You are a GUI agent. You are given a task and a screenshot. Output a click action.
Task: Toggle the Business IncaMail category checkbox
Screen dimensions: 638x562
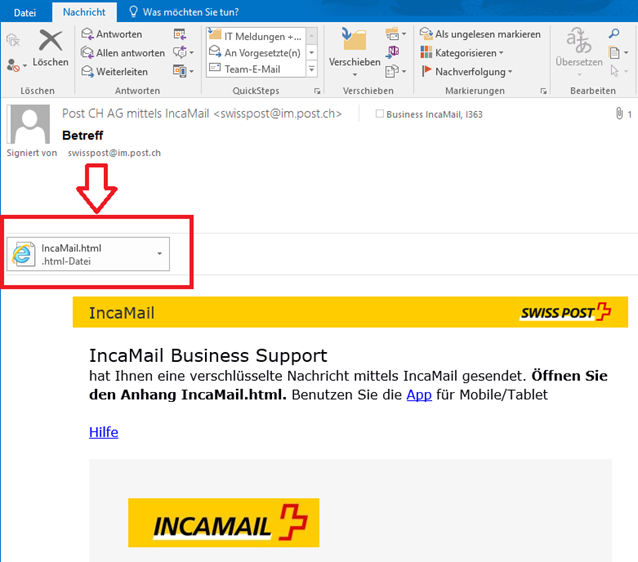(x=379, y=115)
